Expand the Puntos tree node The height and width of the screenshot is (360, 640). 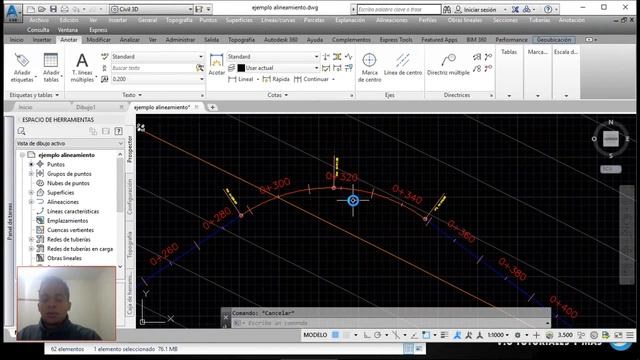[31, 164]
